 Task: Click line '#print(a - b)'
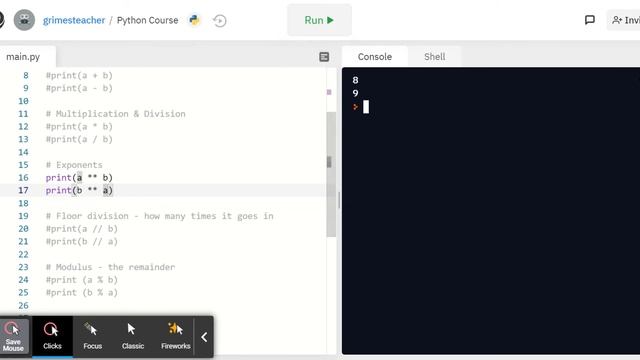click(x=79, y=88)
